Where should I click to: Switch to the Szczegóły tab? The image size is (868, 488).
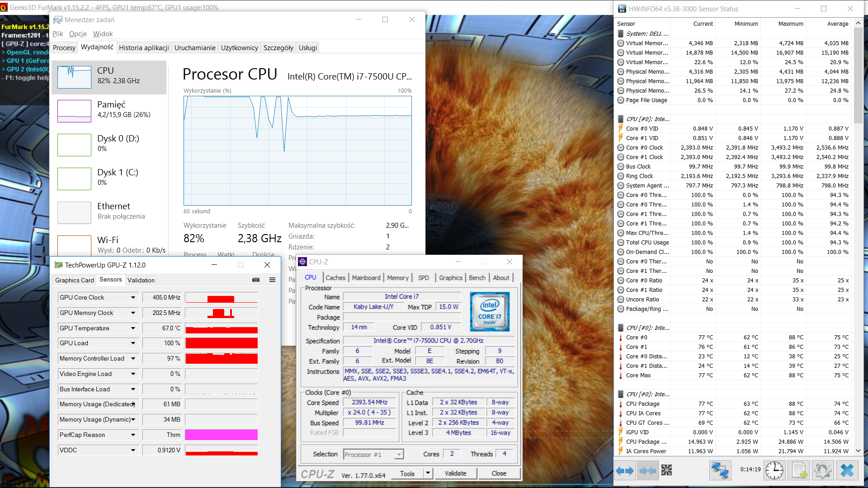coord(278,48)
